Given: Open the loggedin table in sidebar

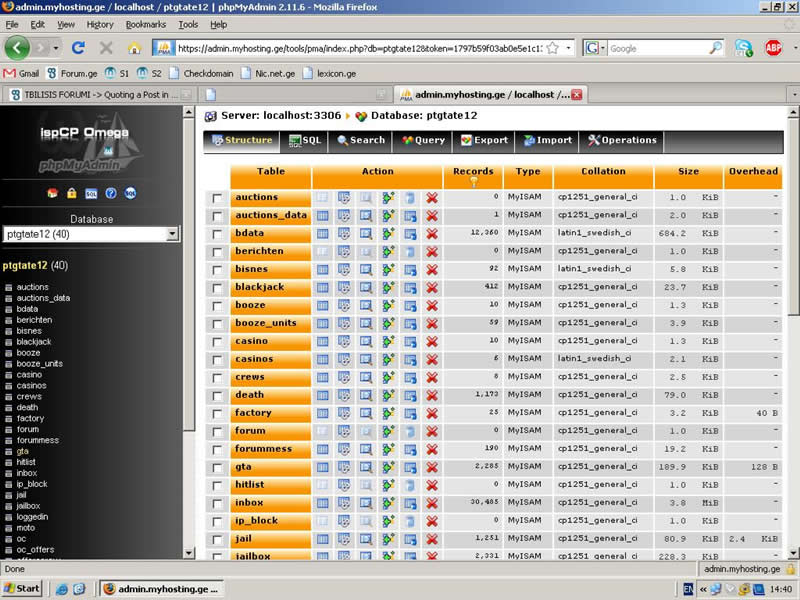Looking at the screenshot, I should 32,517.
